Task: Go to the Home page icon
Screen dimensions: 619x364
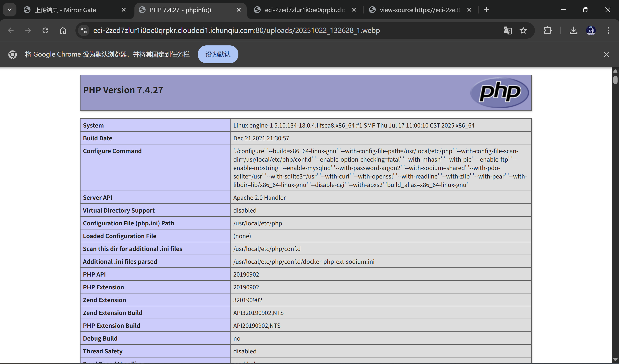Action: point(63,30)
